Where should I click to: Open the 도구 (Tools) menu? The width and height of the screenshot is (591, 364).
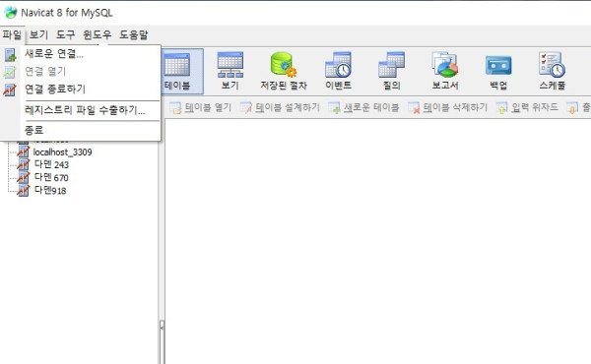click(x=66, y=34)
